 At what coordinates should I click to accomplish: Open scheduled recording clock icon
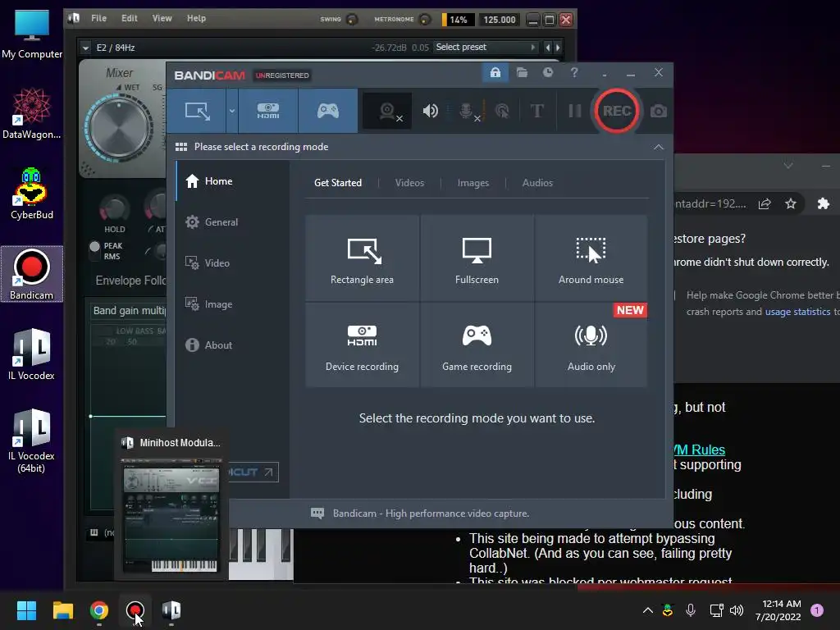547,72
